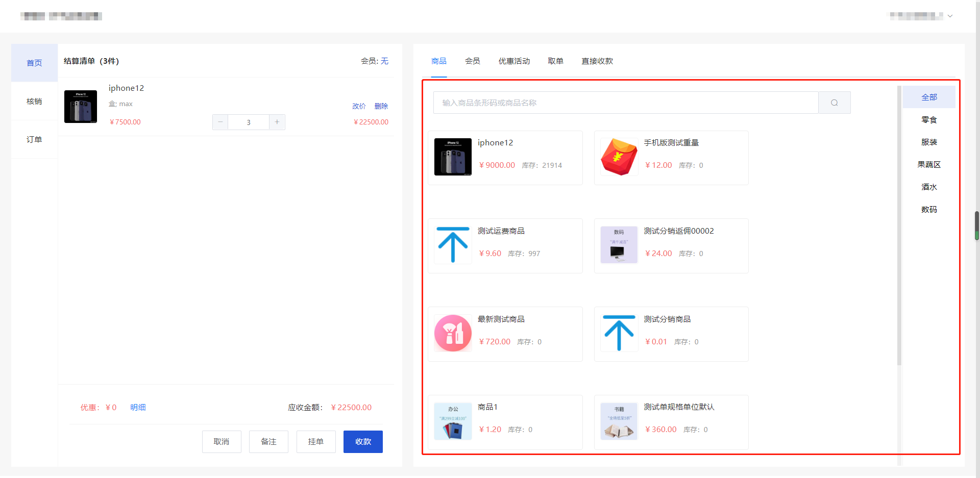This screenshot has width=980, height=478.
Task: Open the user account dropdown arrow
Action: (x=950, y=16)
